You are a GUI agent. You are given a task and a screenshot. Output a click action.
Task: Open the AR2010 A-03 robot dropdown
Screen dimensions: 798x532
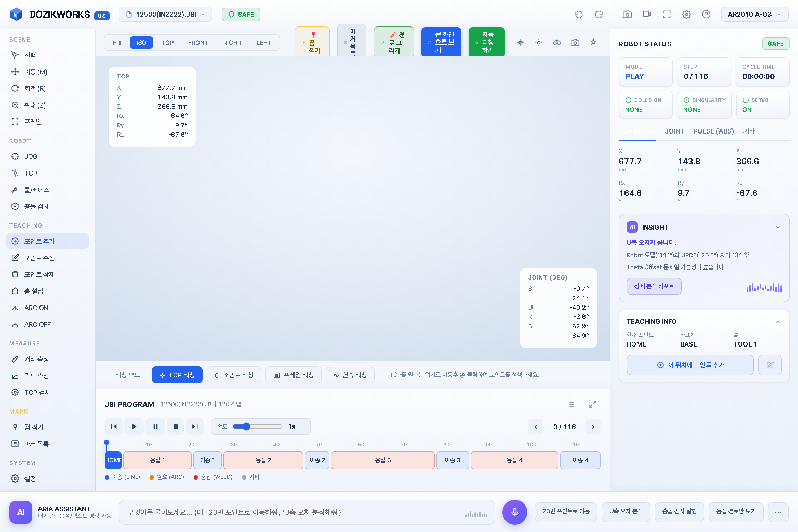click(x=754, y=15)
